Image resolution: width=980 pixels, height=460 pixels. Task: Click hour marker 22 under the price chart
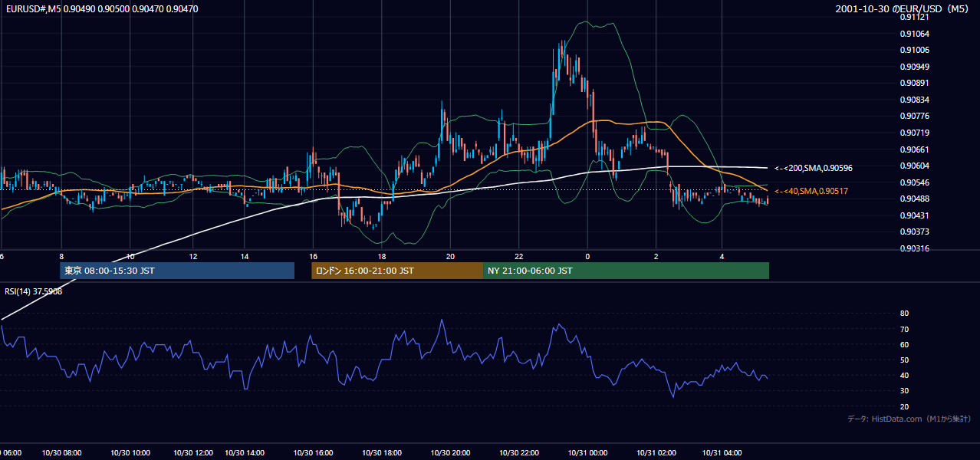519,256
